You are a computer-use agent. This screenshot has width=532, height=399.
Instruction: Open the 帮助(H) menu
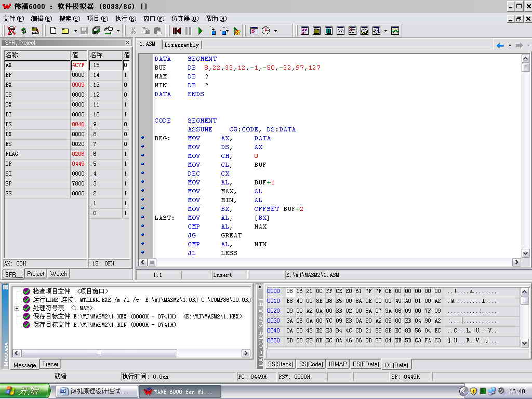[216, 19]
